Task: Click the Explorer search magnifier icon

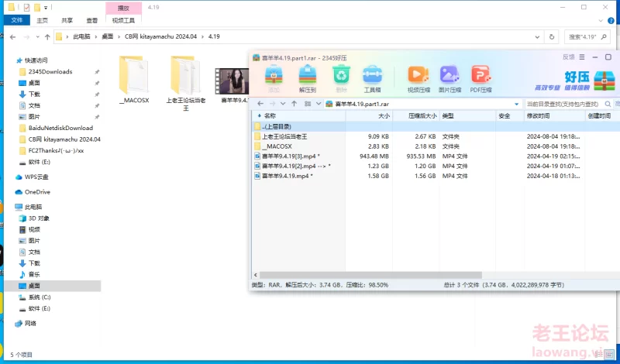Action: click(604, 36)
